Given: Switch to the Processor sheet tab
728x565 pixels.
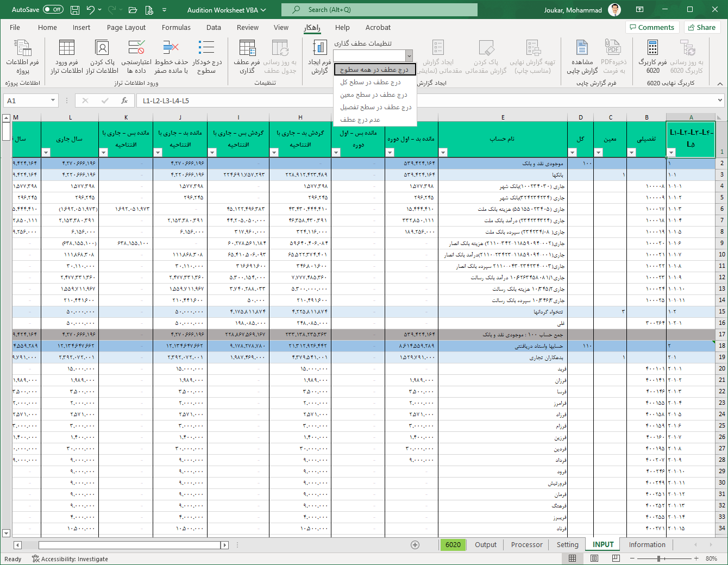Looking at the screenshot, I should click(526, 545).
